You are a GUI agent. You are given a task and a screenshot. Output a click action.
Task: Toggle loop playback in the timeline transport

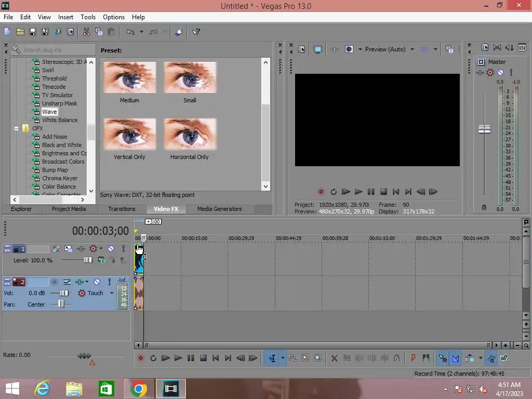[x=153, y=358]
